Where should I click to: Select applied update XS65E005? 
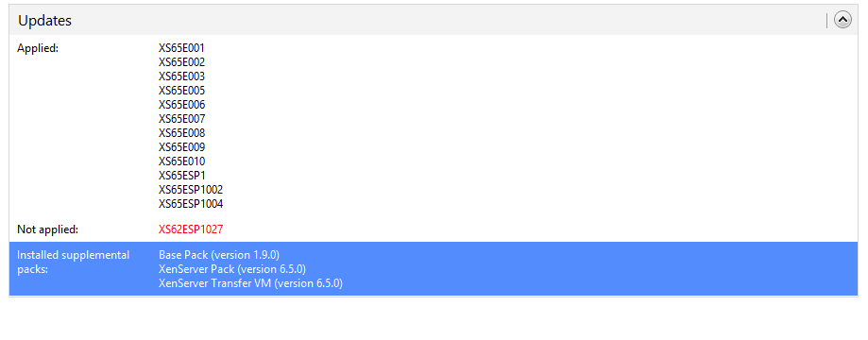pyautogui.click(x=181, y=91)
